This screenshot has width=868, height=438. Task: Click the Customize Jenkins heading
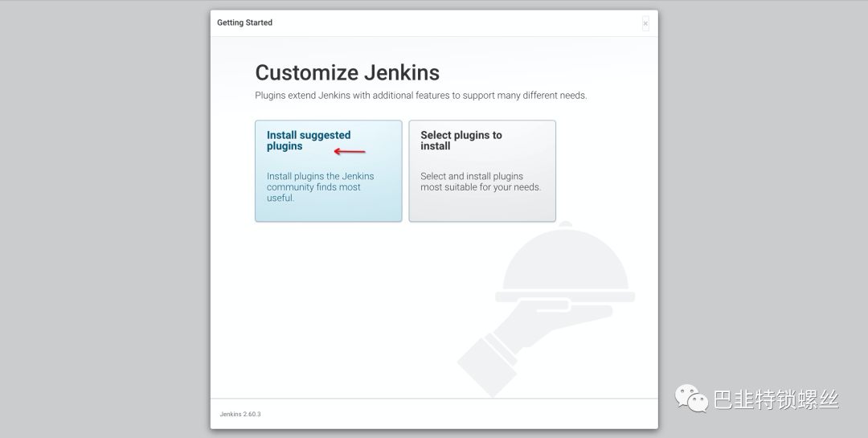[347, 72]
